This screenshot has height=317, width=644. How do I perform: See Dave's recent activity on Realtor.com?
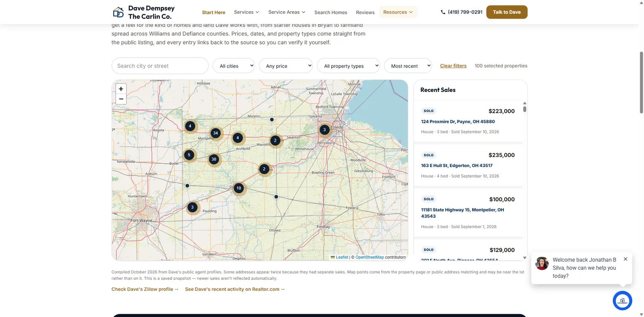tap(235, 289)
